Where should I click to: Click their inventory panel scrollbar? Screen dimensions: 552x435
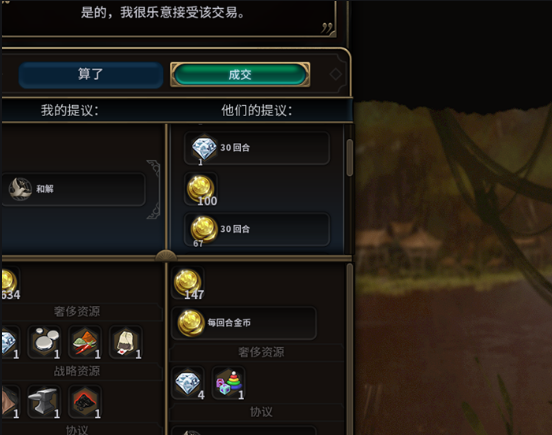(349, 348)
